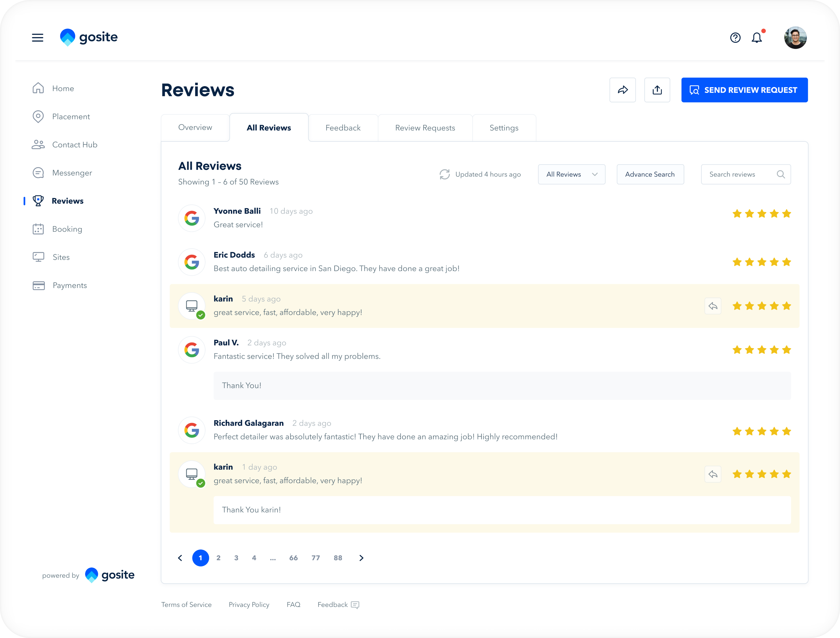This screenshot has width=840, height=638.
Task: Click reply icon on karin's 1-day-old review
Action: click(713, 474)
